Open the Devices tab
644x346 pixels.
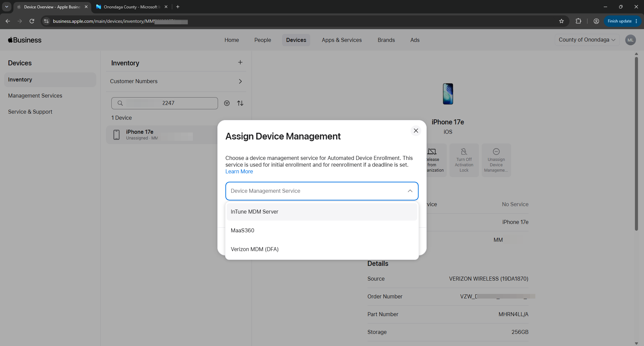[x=296, y=40]
